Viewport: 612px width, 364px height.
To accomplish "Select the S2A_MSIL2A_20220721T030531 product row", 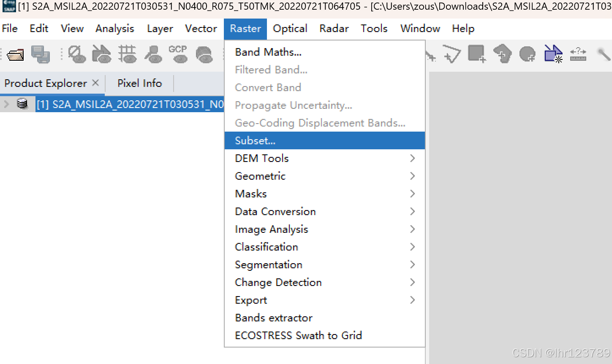I will [130, 104].
